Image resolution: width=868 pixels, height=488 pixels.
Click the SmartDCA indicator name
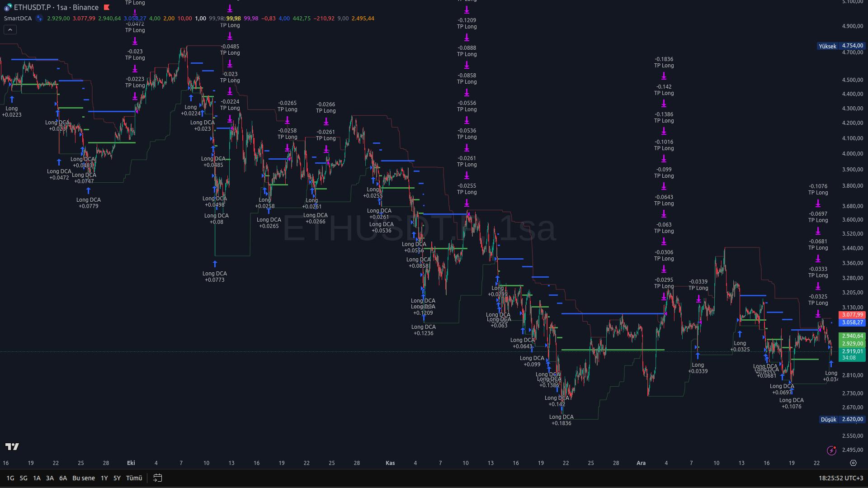tap(18, 19)
